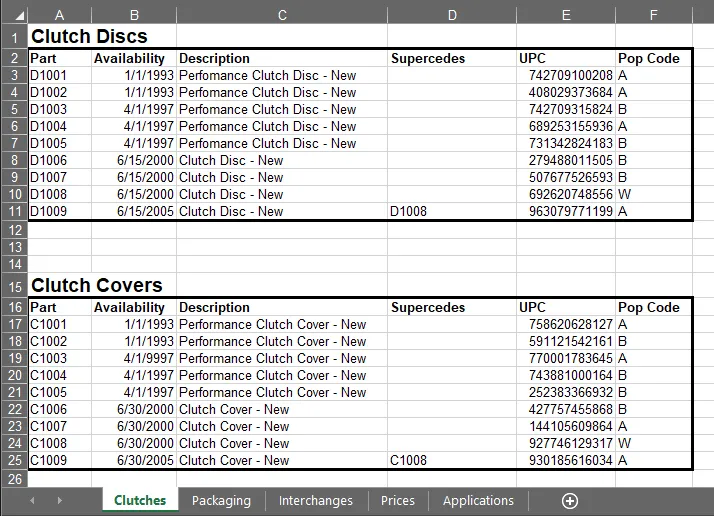
Task: Open the Applications sheet tab
Action: [478, 501]
